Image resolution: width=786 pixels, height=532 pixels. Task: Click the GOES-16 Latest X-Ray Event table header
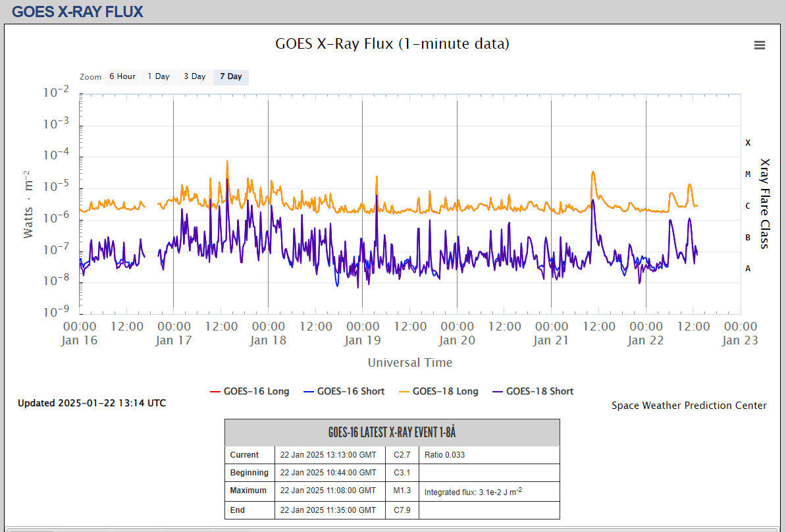pyautogui.click(x=392, y=433)
